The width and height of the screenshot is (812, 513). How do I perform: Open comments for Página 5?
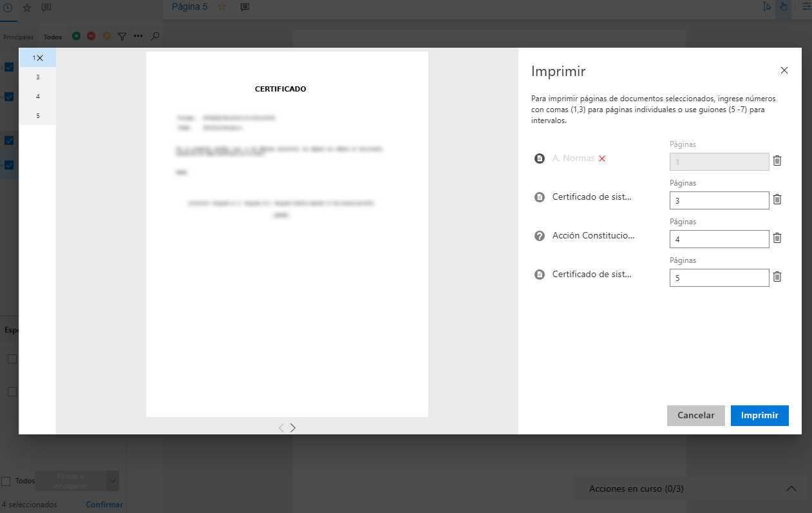[245, 7]
